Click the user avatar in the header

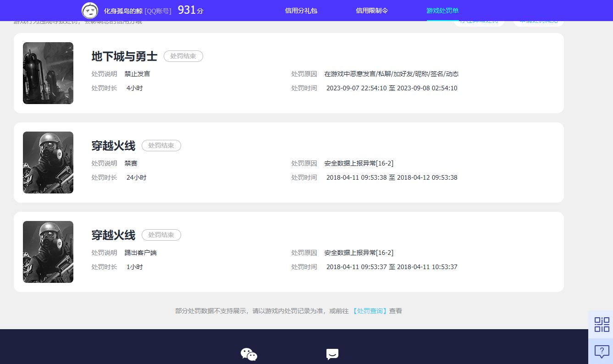[90, 10]
